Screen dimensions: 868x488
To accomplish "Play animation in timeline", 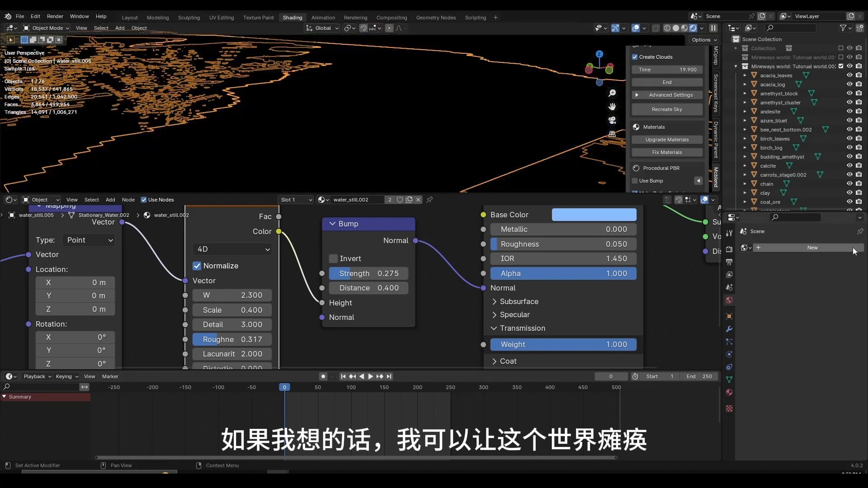I will pyautogui.click(x=371, y=376).
